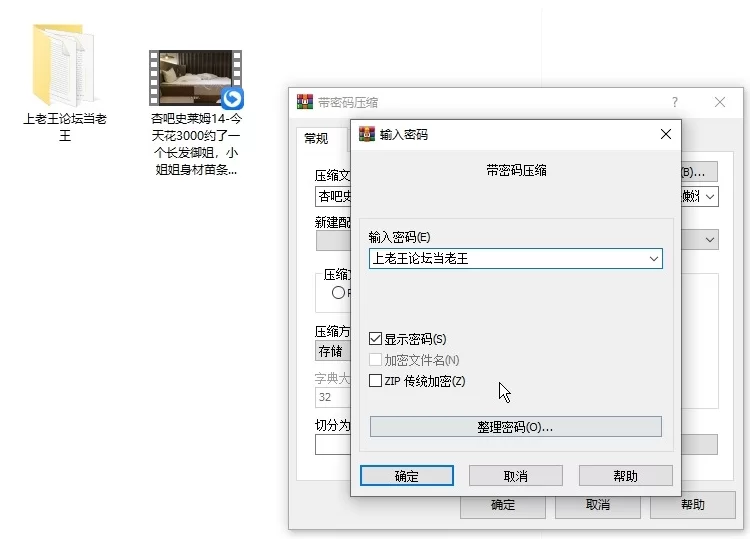Select the video file thumbnail on desktop
750x539 pixels.
click(x=194, y=77)
